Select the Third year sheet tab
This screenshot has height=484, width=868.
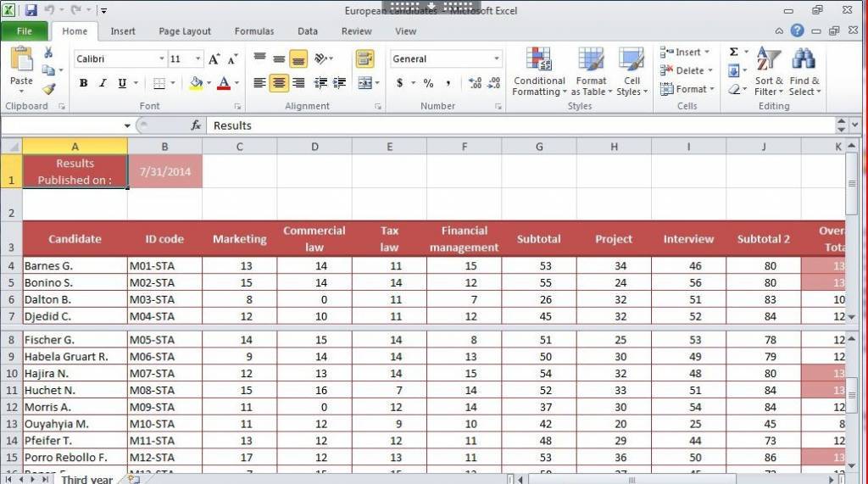click(86, 479)
